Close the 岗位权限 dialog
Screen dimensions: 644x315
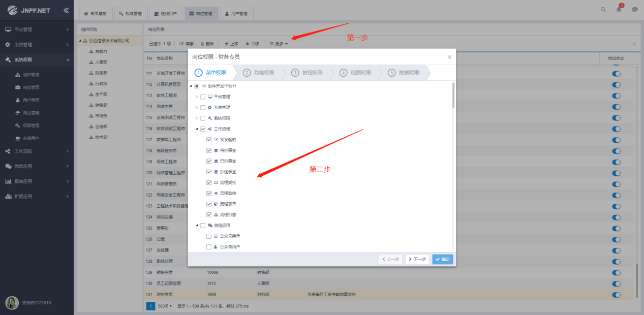point(449,57)
